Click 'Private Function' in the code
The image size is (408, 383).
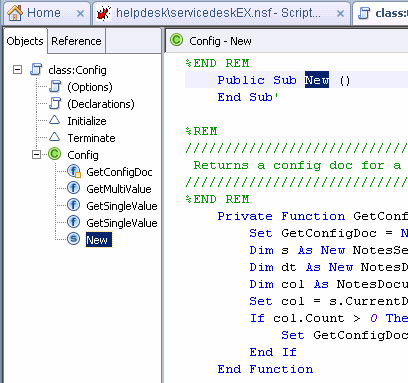tap(281, 216)
